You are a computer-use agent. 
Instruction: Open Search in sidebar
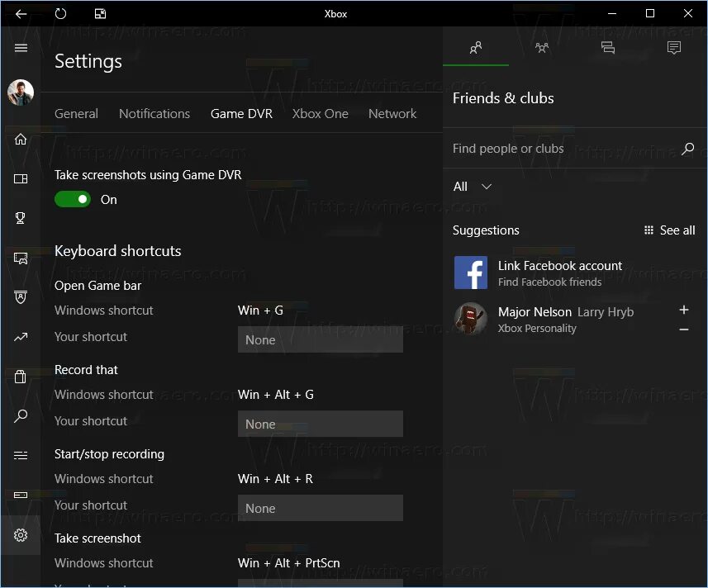pos(21,415)
